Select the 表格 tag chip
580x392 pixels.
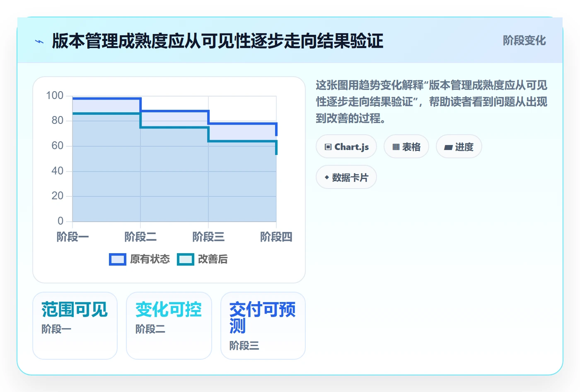[x=406, y=147]
